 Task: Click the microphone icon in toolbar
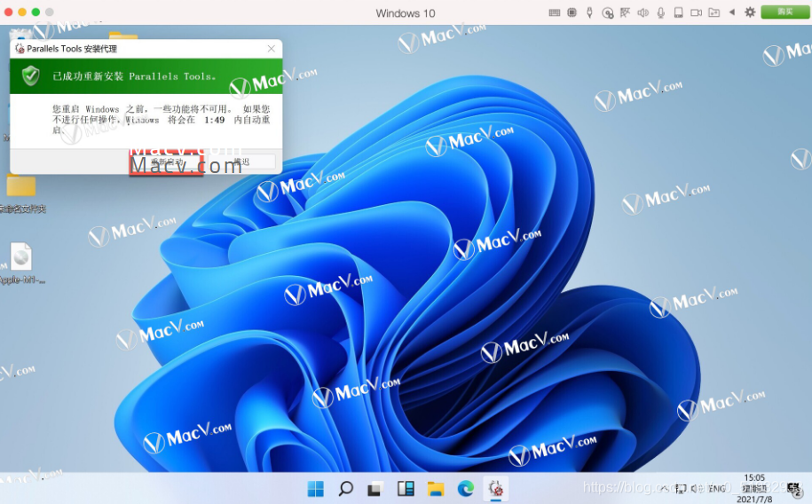coord(661,12)
